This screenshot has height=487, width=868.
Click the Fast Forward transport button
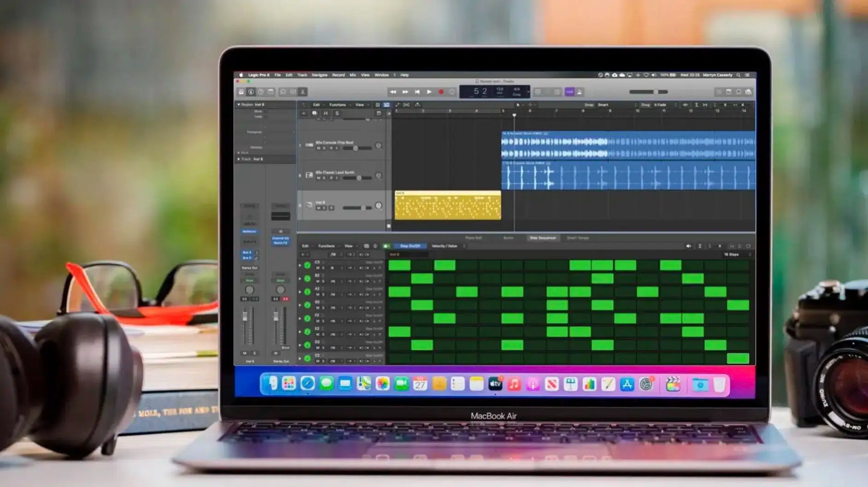pos(405,92)
